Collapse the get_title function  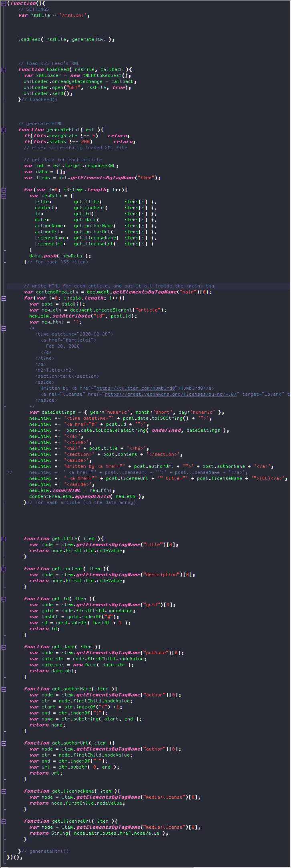pos(4,538)
